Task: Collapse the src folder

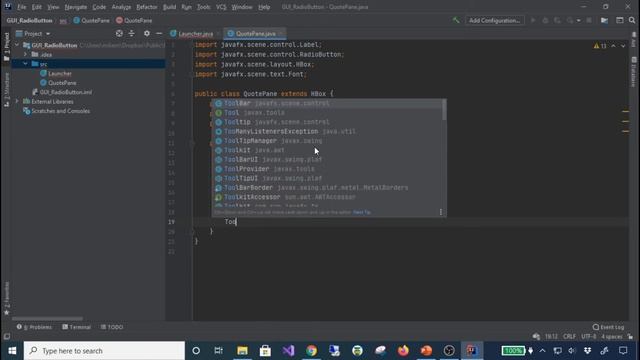Action: click(25, 64)
